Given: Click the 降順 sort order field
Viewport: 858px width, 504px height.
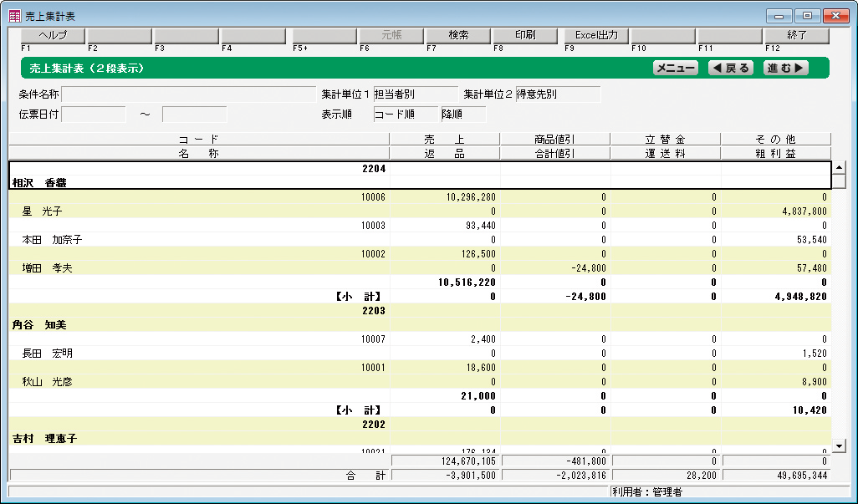Looking at the screenshot, I should point(463,115).
